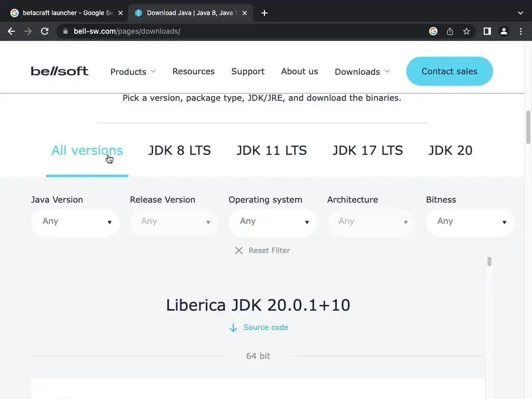Open the Support nav link
532x399 pixels.
click(x=248, y=71)
